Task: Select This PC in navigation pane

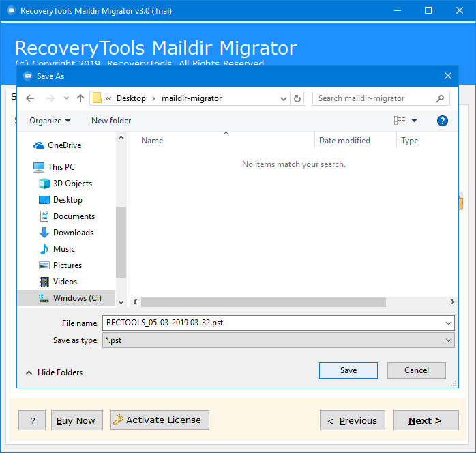Action: point(54,167)
